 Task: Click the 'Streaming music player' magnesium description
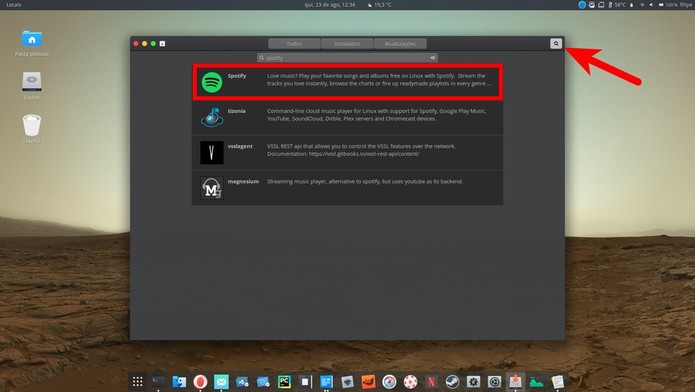point(364,181)
